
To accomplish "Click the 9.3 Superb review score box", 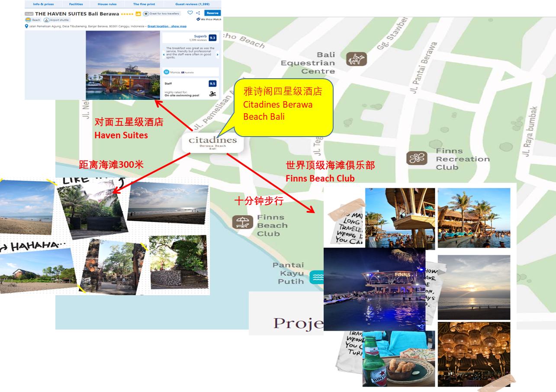I will (212, 38).
